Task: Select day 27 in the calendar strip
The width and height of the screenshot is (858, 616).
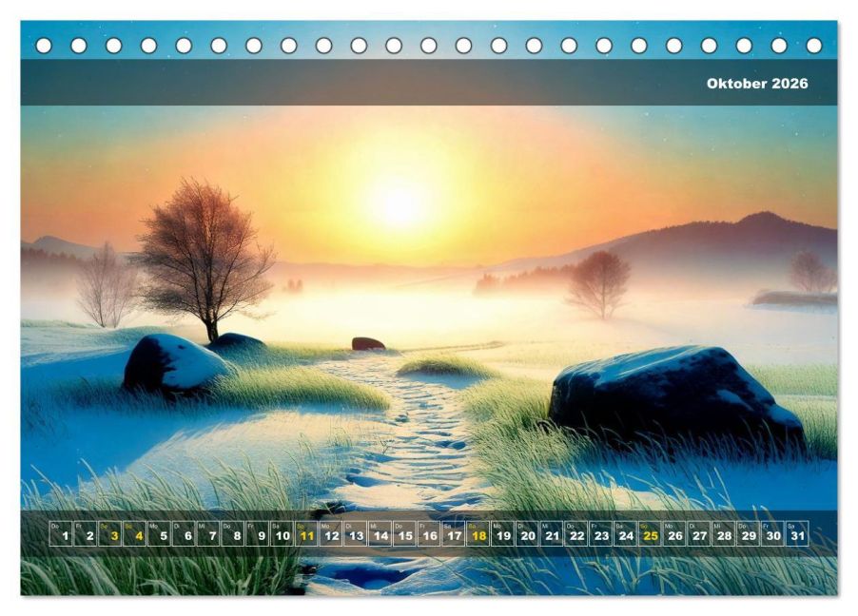Action: tap(699, 533)
